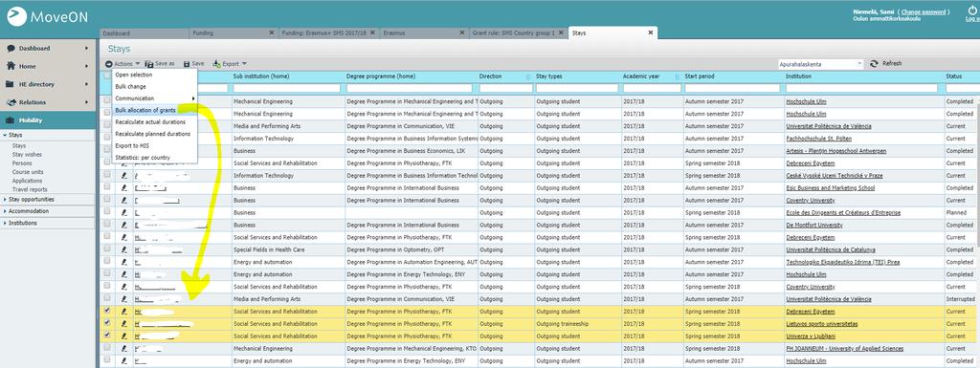The width and height of the screenshot is (980, 368).
Task: Edit pencil icon for De Montfort University row
Action: [x=124, y=225]
